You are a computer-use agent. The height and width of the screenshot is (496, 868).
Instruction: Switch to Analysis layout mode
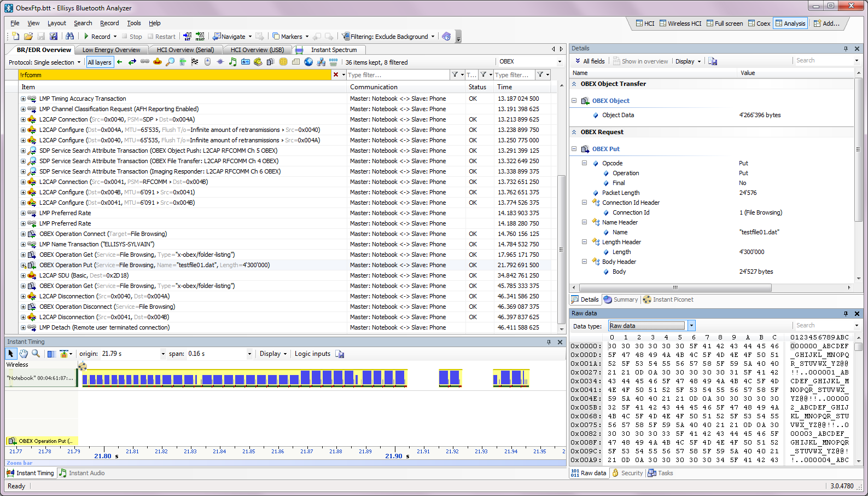[x=790, y=24]
